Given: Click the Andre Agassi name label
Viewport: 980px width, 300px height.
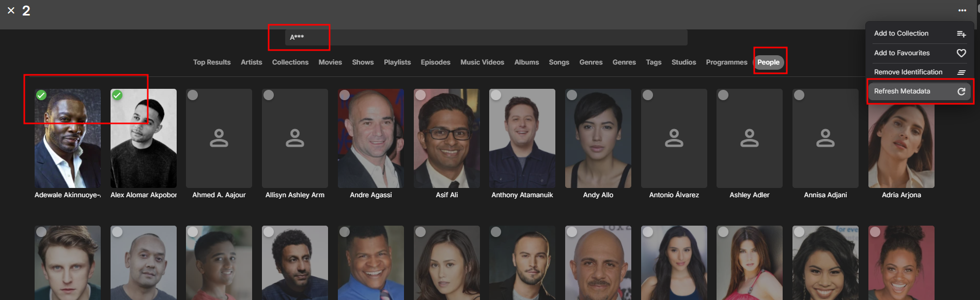Looking at the screenshot, I should (x=371, y=195).
